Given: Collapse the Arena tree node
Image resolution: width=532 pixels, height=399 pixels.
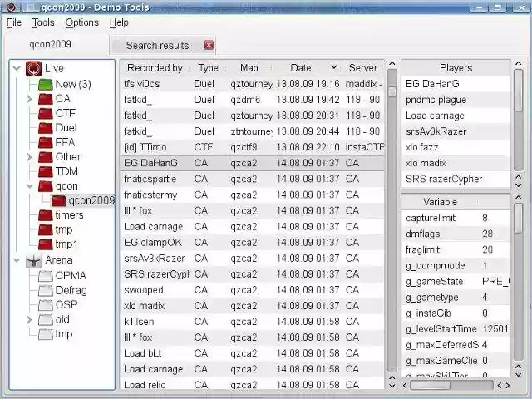Looking at the screenshot, I should click(x=17, y=260).
